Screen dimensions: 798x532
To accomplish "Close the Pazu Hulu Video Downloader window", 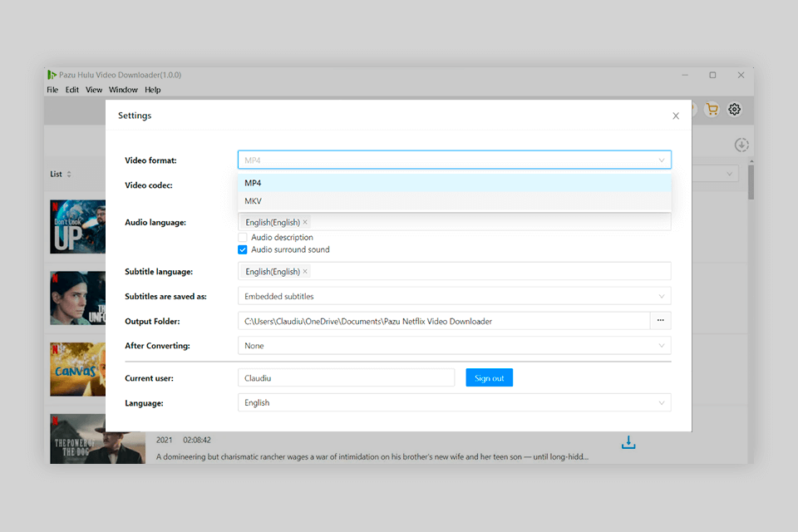I will click(741, 75).
